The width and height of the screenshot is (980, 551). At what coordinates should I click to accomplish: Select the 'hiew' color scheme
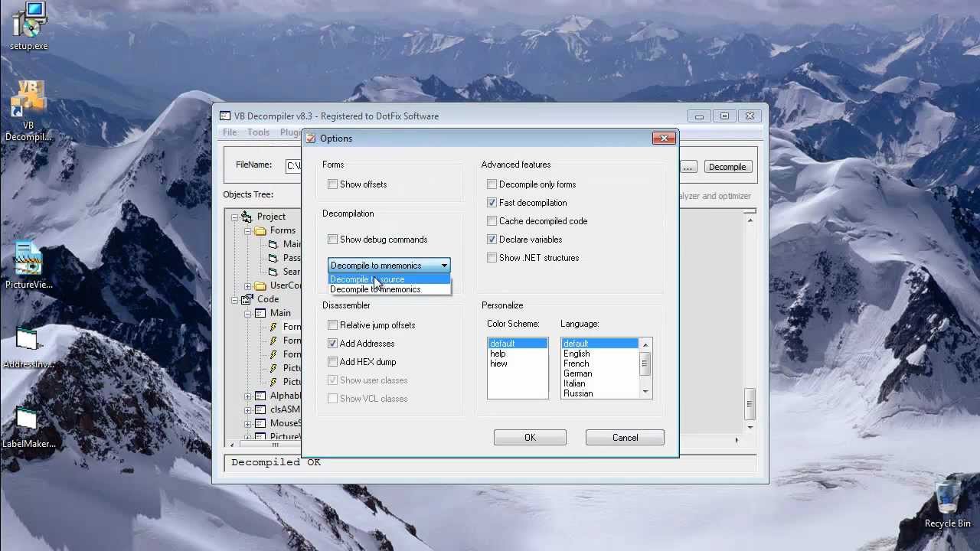[x=518, y=364]
